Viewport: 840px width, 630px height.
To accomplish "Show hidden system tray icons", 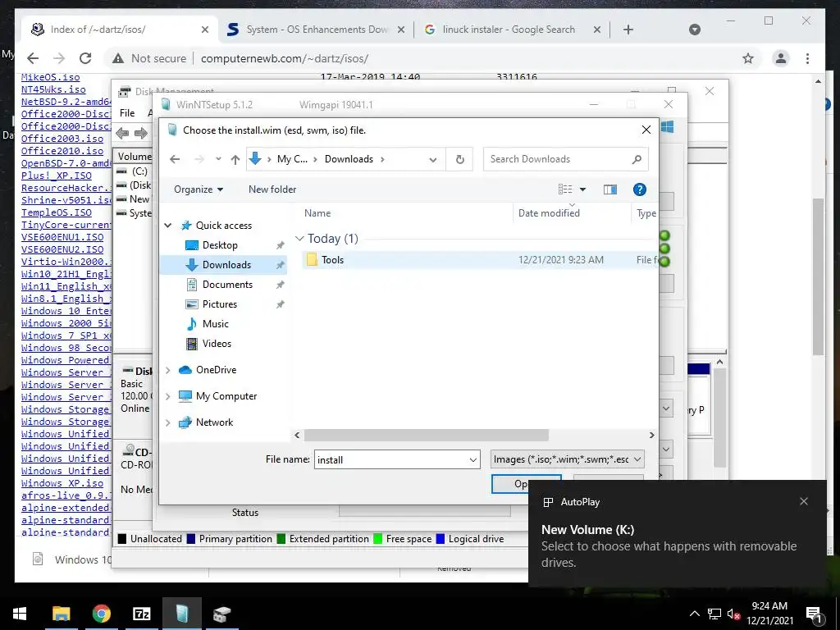I will coord(694,614).
